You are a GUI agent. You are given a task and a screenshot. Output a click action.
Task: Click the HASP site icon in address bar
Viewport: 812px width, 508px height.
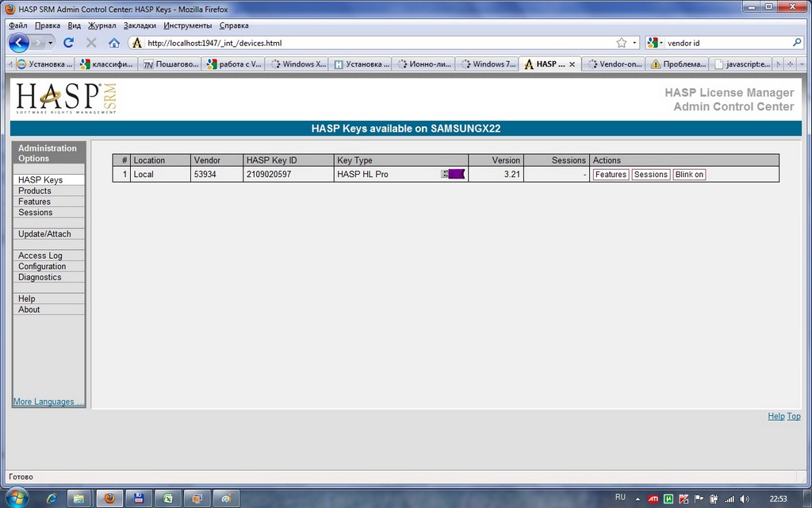click(136, 43)
